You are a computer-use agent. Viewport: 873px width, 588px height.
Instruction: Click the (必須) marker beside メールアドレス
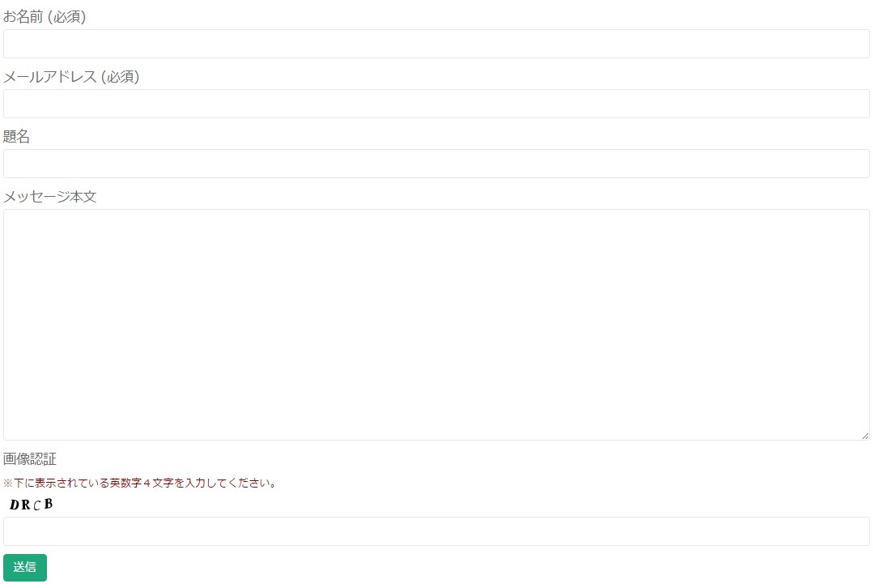coord(120,77)
